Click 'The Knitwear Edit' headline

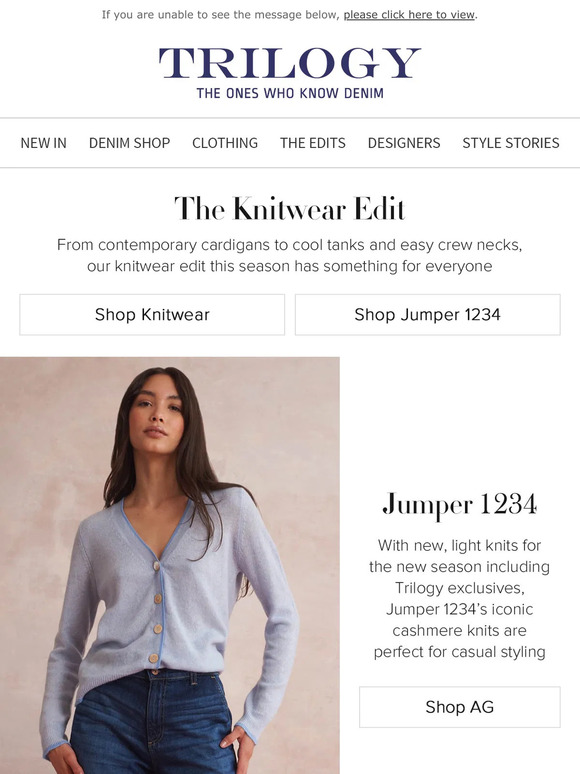coord(290,208)
